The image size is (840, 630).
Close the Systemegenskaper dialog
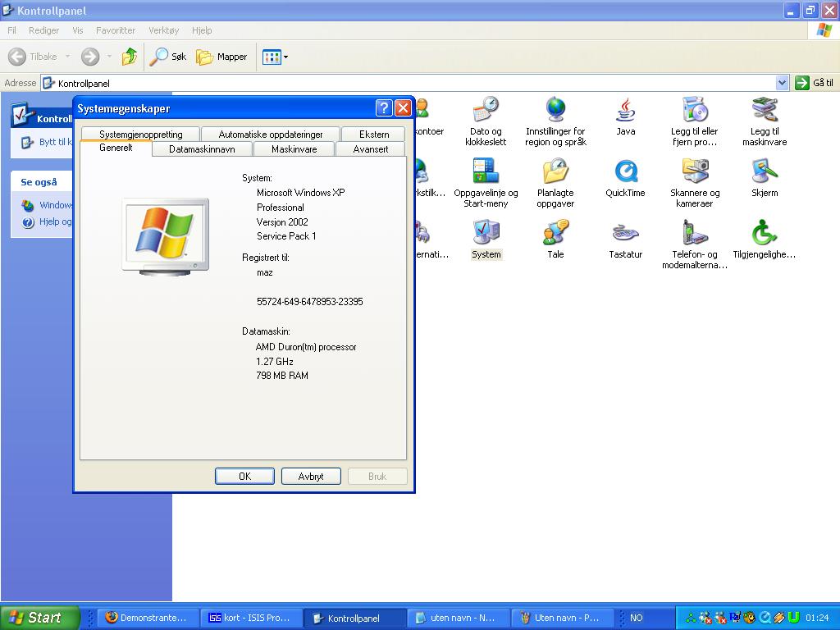(403, 108)
